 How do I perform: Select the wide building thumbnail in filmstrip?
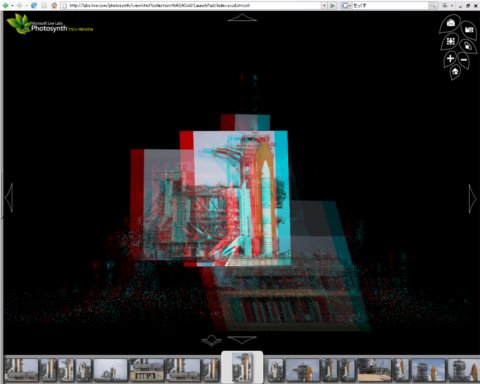146,369
